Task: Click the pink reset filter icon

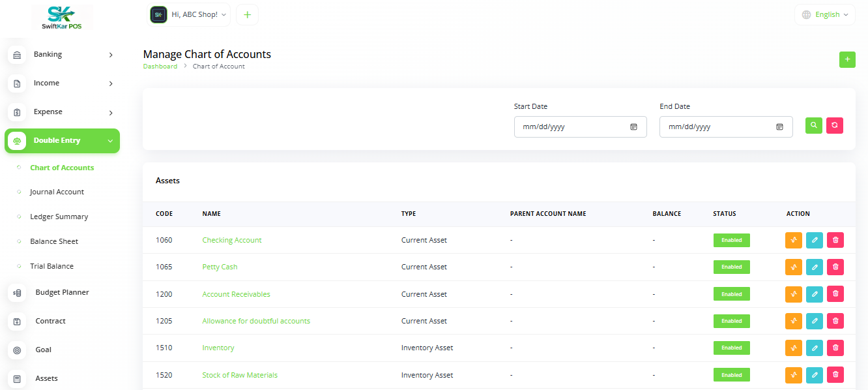Action: 835,126
